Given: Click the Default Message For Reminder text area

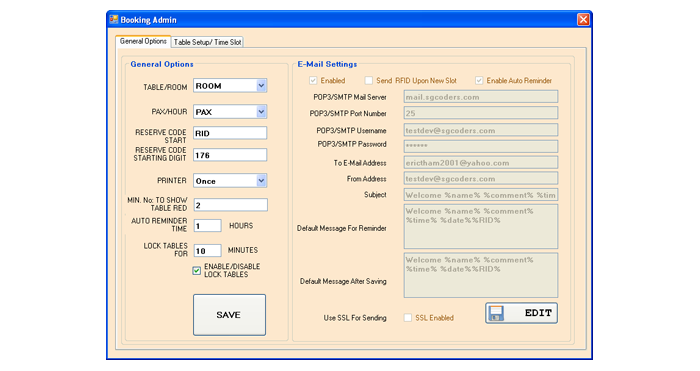Looking at the screenshot, I should point(481,226).
